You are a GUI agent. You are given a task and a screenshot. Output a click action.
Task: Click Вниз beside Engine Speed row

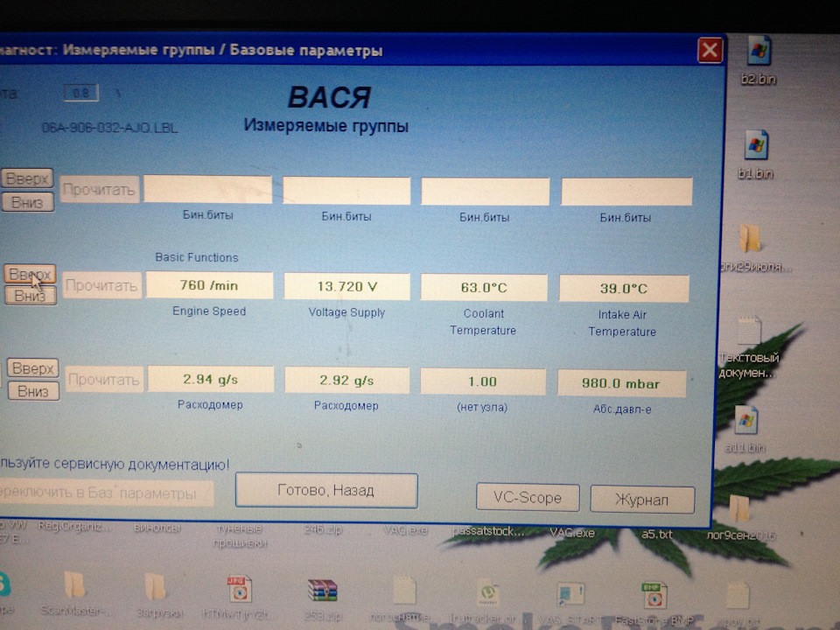coord(31,296)
